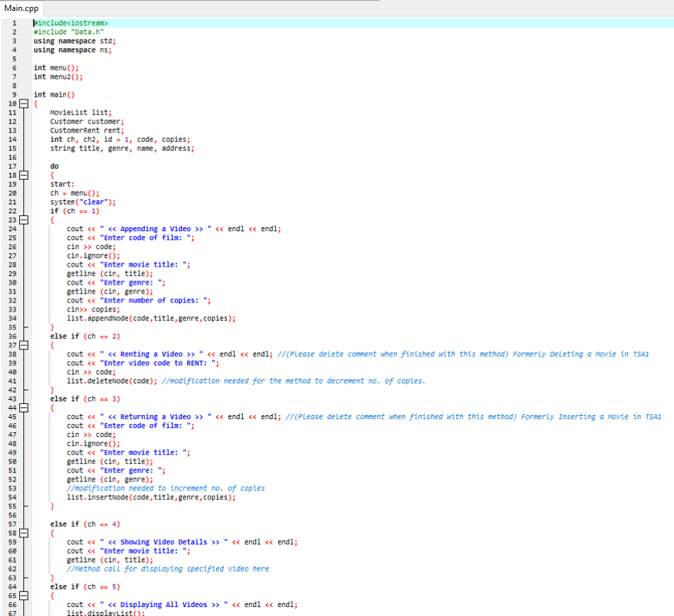Click on 'list.deleteNode(code);' call

112,381
